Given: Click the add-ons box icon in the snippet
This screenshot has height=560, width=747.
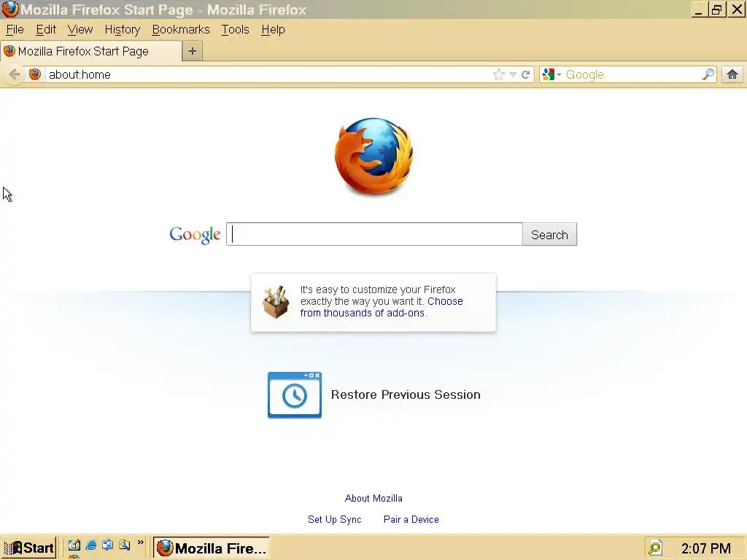Looking at the screenshot, I should point(276,302).
